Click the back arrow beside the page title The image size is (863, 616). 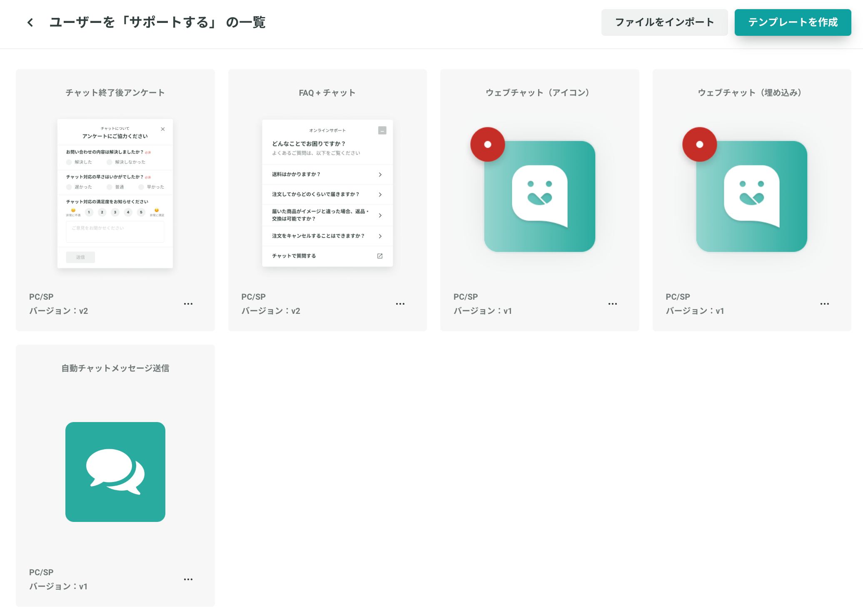30,22
